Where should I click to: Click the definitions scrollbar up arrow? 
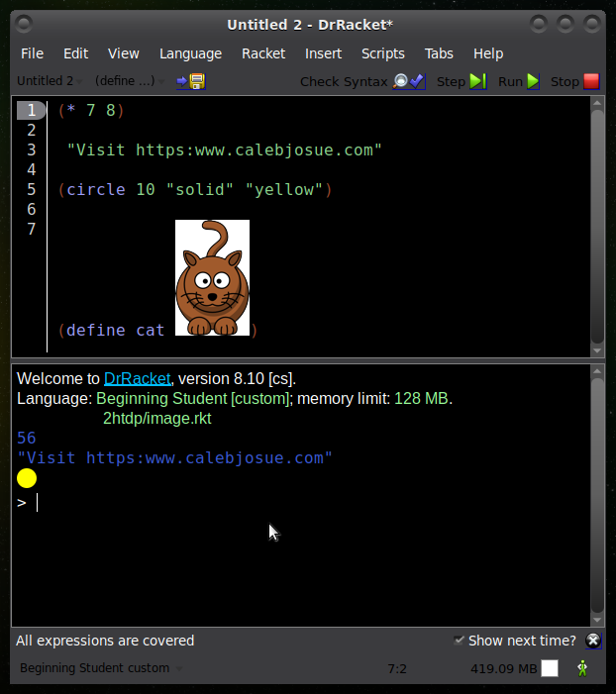point(597,103)
